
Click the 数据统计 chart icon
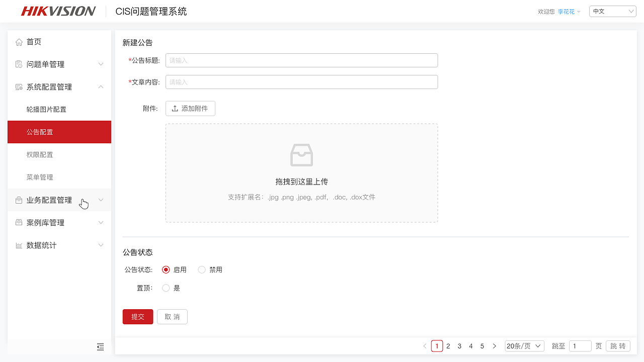pyautogui.click(x=19, y=245)
